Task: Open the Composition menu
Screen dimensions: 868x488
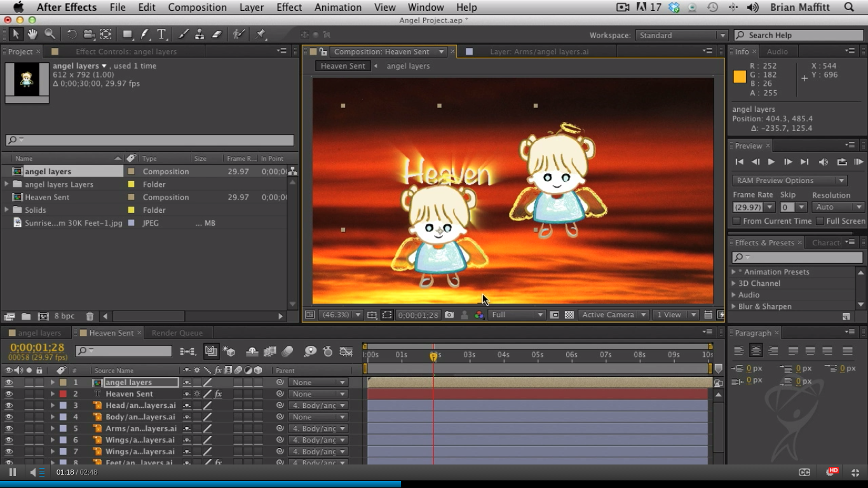Action: (197, 8)
